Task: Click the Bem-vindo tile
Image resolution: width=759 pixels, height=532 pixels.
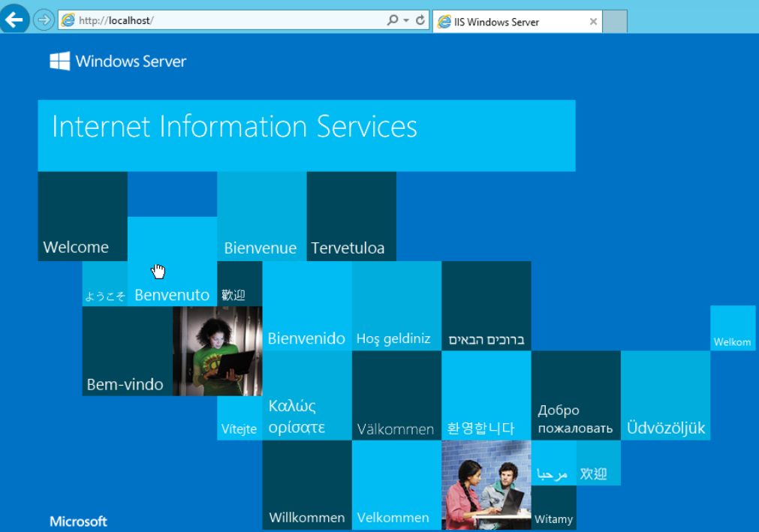Action: [x=128, y=351]
